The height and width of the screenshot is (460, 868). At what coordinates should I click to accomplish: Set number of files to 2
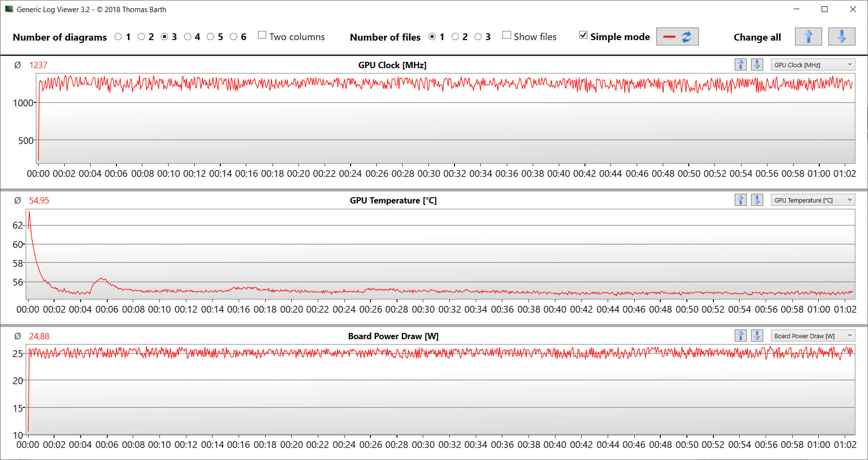(455, 37)
